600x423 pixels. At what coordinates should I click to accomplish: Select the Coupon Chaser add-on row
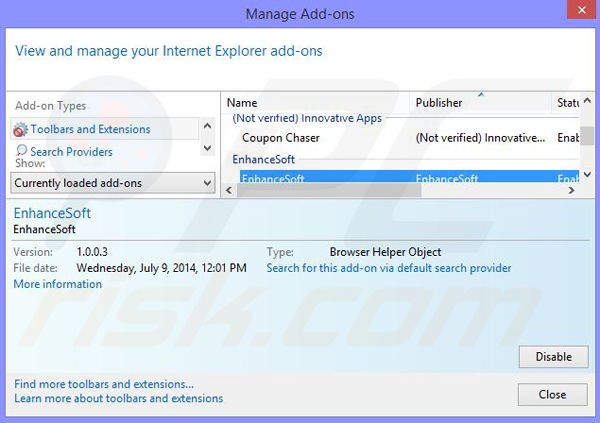[x=408, y=138]
